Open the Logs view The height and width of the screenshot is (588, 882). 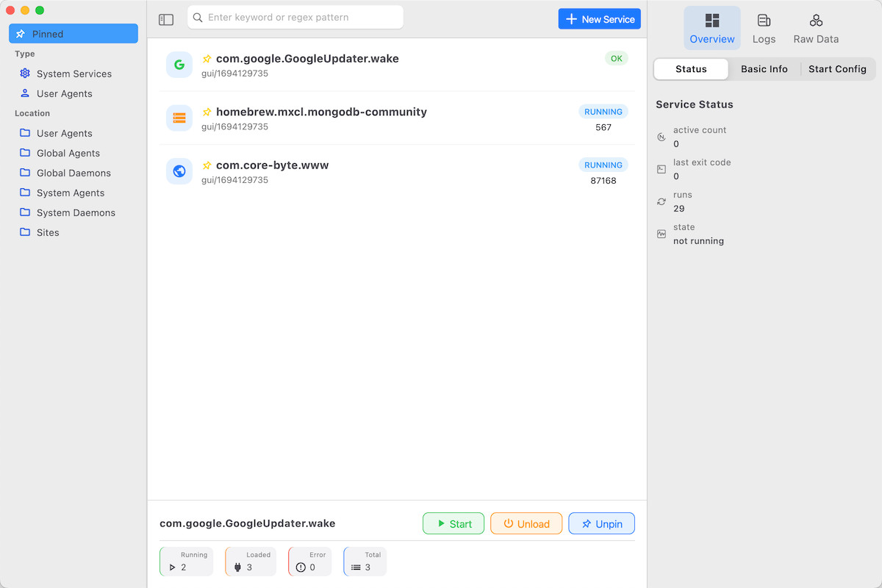point(764,29)
